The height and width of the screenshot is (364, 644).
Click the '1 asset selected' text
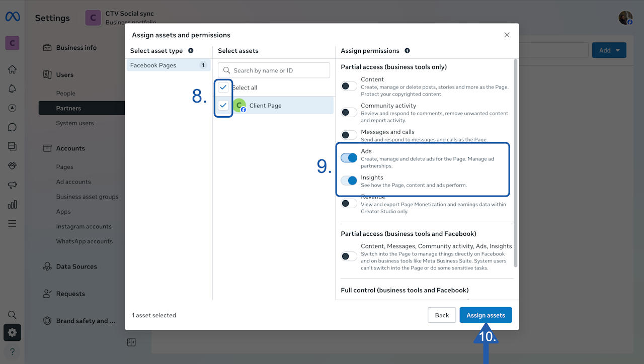pyautogui.click(x=154, y=315)
